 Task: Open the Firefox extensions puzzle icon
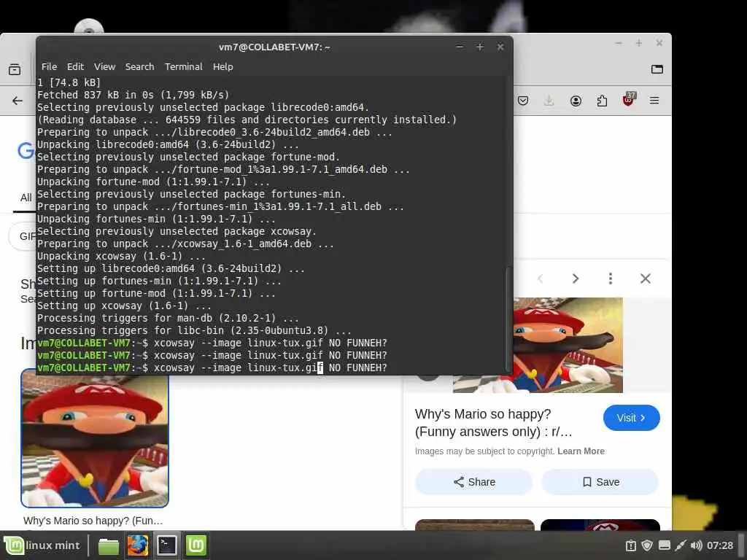[x=602, y=101]
